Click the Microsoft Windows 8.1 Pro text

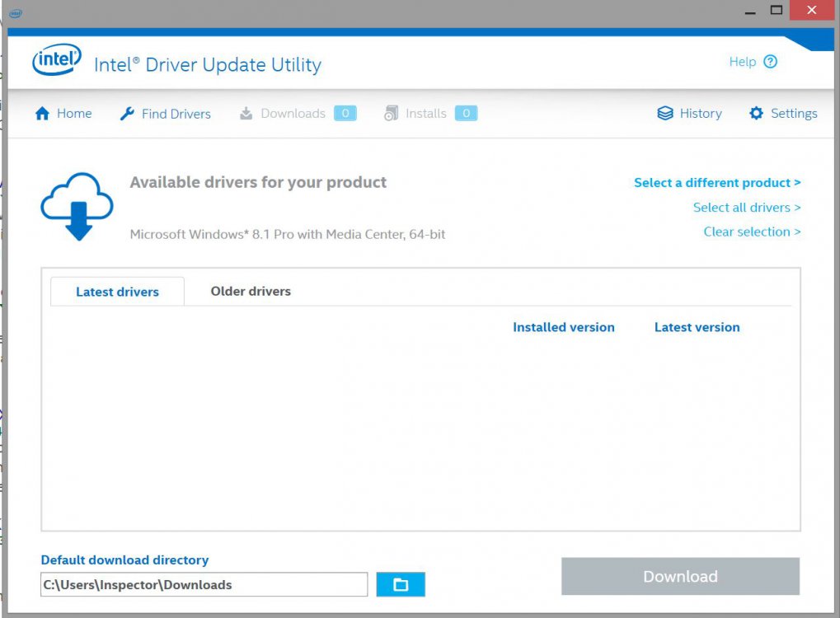point(288,234)
